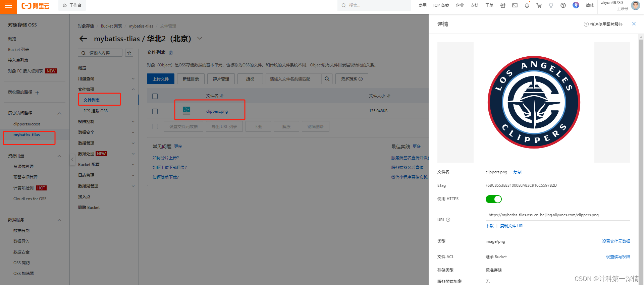Open 文件列表 in the side menu
Viewport: 644px width, 285px height.
click(92, 100)
